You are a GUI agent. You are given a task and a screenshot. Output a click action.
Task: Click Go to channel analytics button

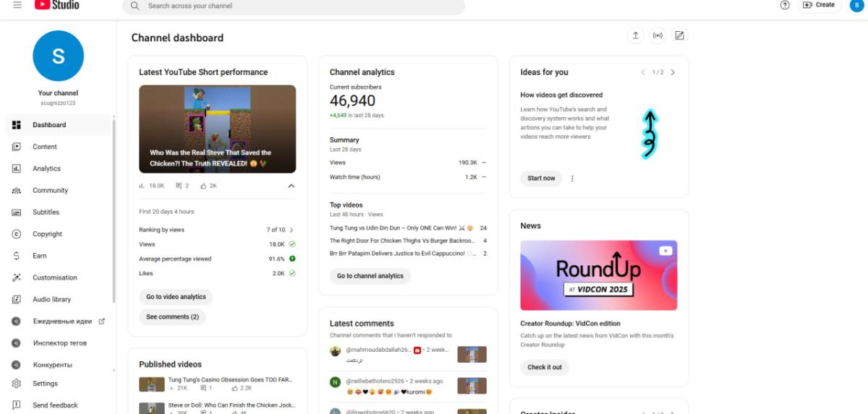pyautogui.click(x=370, y=276)
